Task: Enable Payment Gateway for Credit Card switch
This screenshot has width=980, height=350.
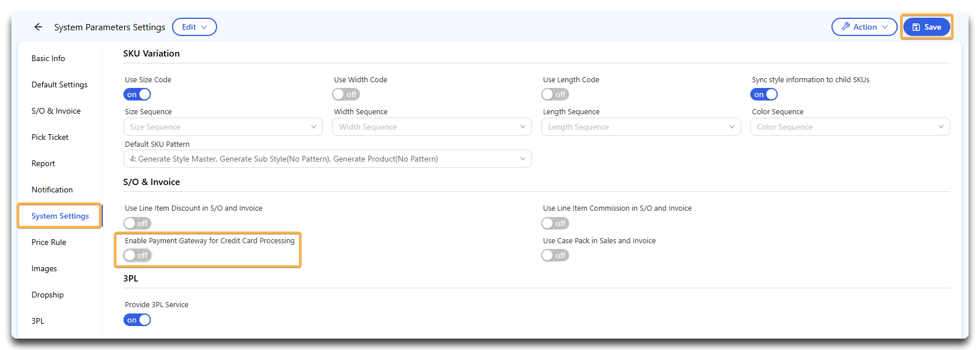Action: pyautogui.click(x=137, y=255)
